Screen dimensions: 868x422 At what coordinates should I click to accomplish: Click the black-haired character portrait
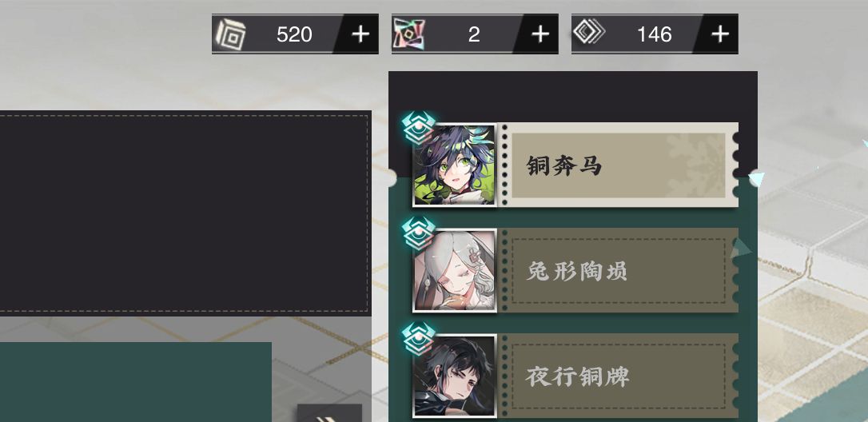click(x=455, y=376)
